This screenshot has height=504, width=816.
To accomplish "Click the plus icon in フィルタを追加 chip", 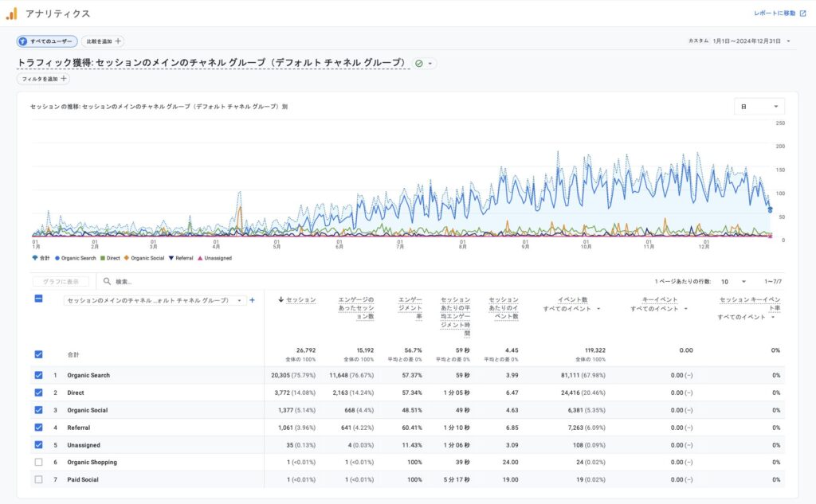I will tap(64, 79).
